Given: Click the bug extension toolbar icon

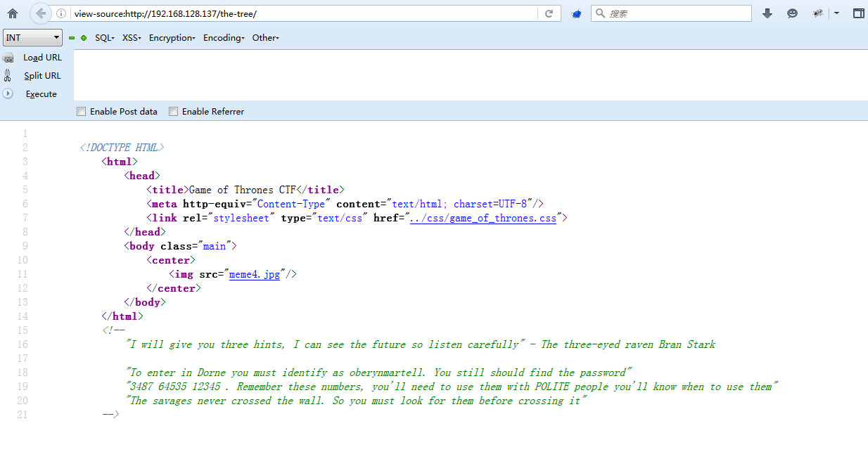Looking at the screenshot, I should (818, 13).
